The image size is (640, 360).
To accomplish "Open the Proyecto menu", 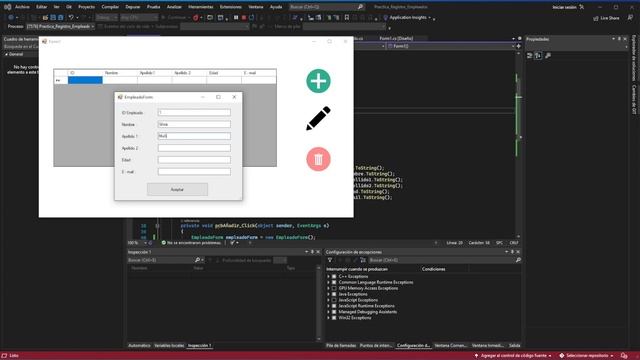I will (87, 7).
